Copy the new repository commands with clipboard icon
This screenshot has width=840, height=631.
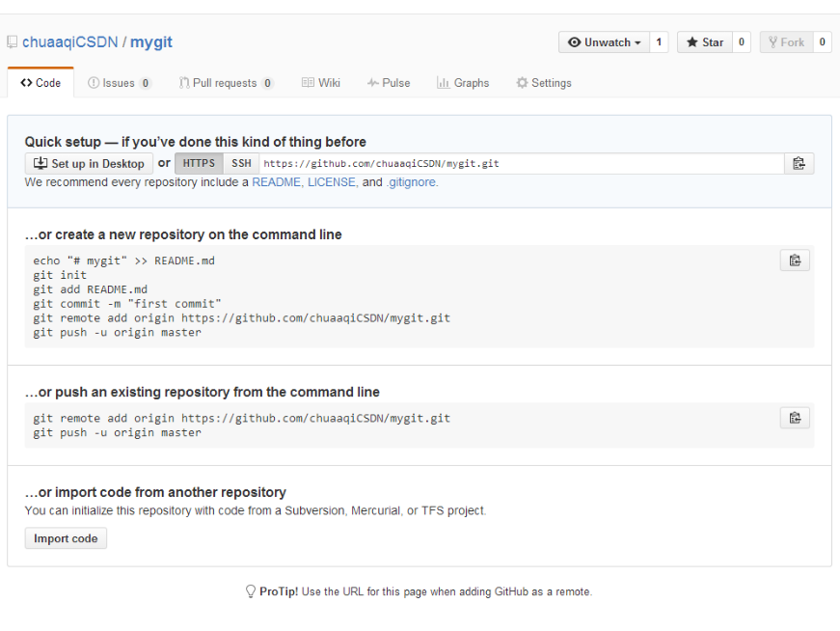point(795,261)
